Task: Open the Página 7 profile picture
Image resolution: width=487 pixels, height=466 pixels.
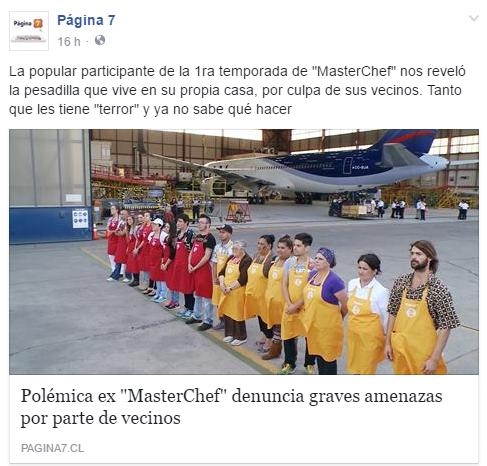Action: click(29, 31)
